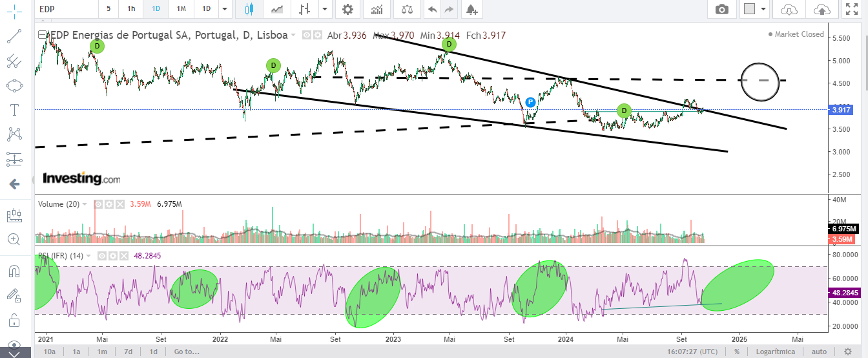
Task: Select the text annotation tool
Action: (14, 110)
